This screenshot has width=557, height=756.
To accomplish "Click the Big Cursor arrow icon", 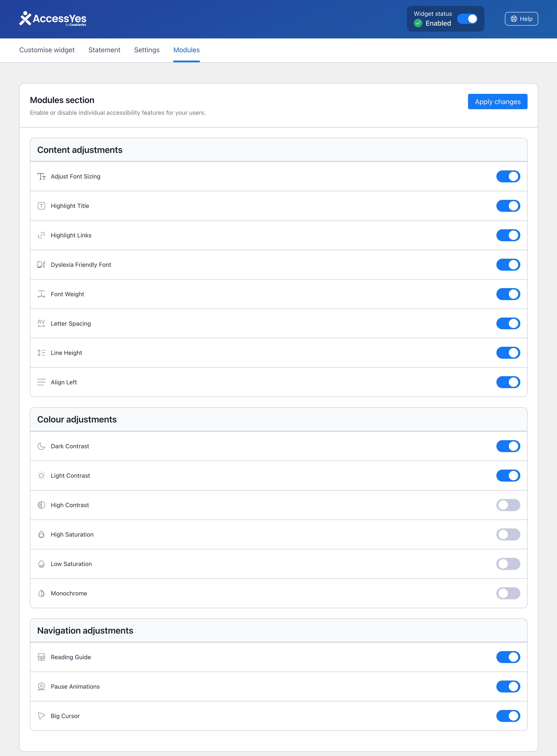I will (41, 716).
